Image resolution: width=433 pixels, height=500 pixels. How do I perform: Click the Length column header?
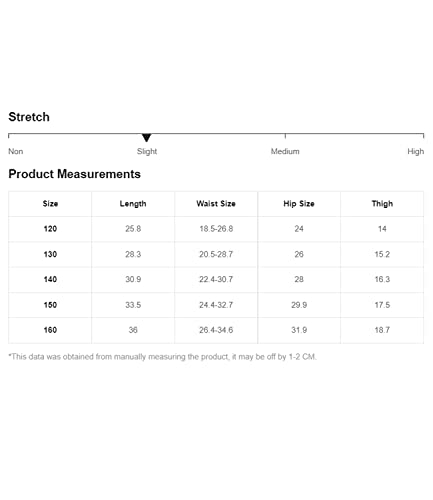pos(133,204)
